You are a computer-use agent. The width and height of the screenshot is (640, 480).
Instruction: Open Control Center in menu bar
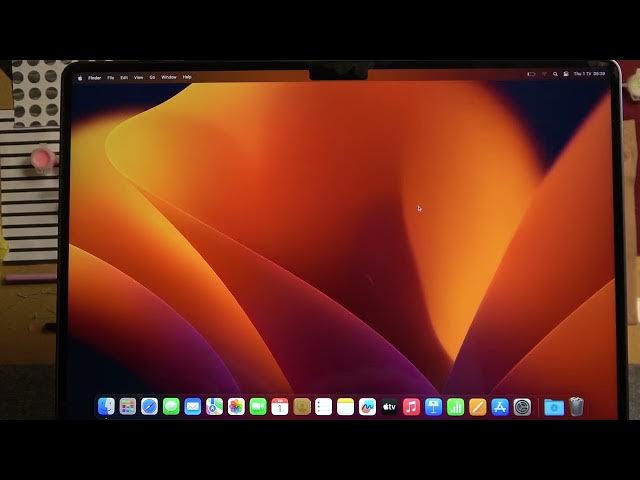tap(566, 74)
